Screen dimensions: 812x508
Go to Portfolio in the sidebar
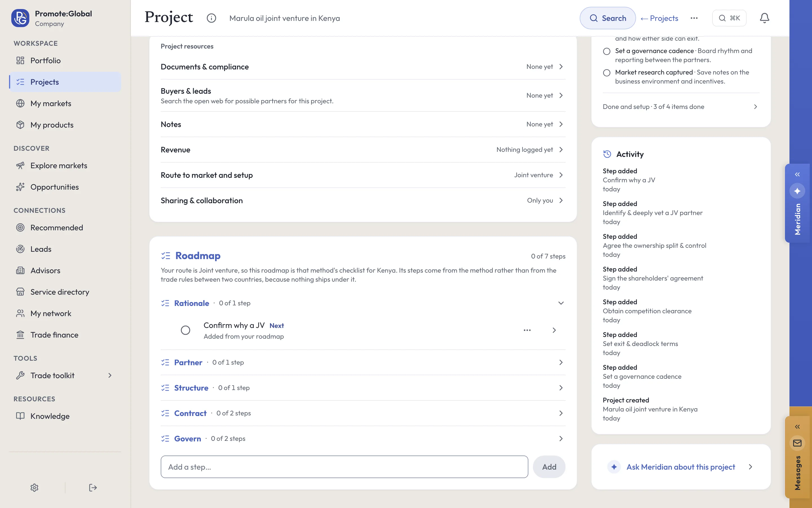[65, 60]
